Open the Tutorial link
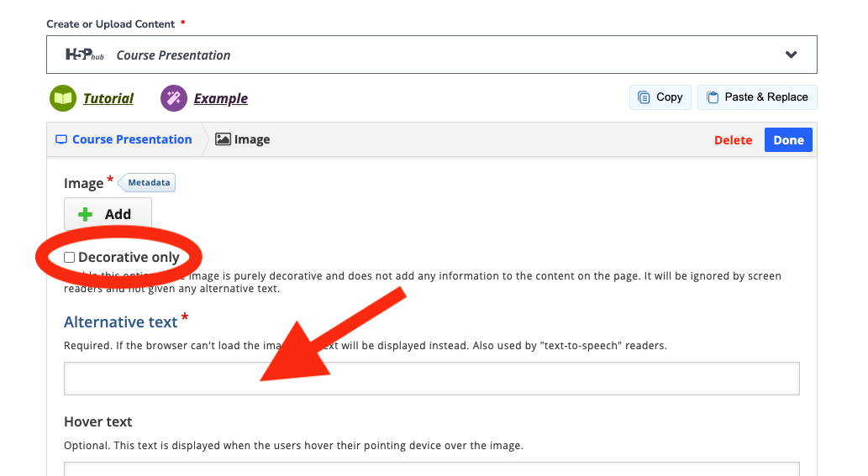Image resolution: width=868 pixels, height=476 pixels. tap(108, 98)
